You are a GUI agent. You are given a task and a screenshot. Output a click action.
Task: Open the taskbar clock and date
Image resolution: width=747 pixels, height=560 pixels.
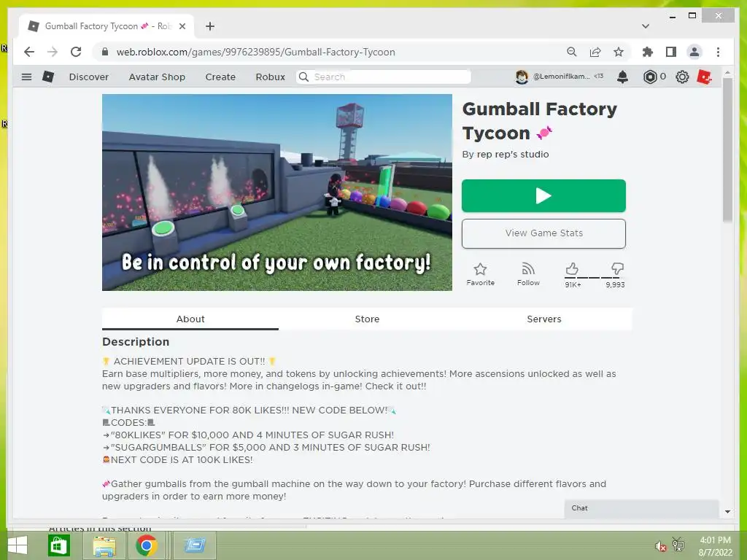pos(715,546)
